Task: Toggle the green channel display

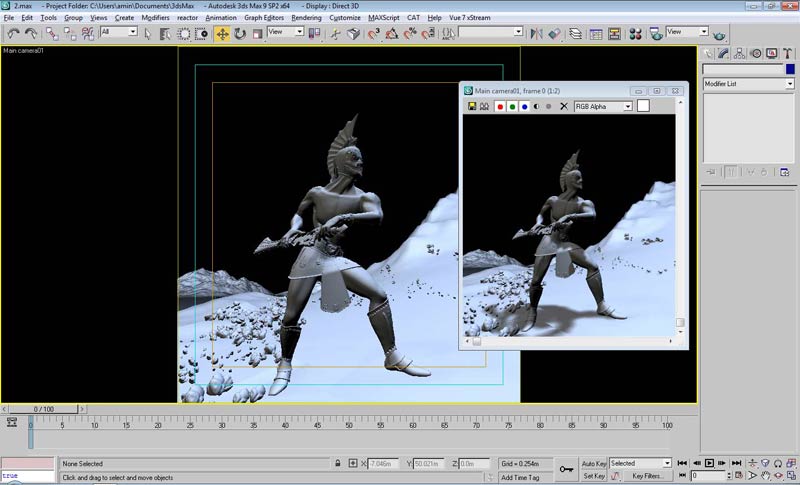Action: (512, 106)
